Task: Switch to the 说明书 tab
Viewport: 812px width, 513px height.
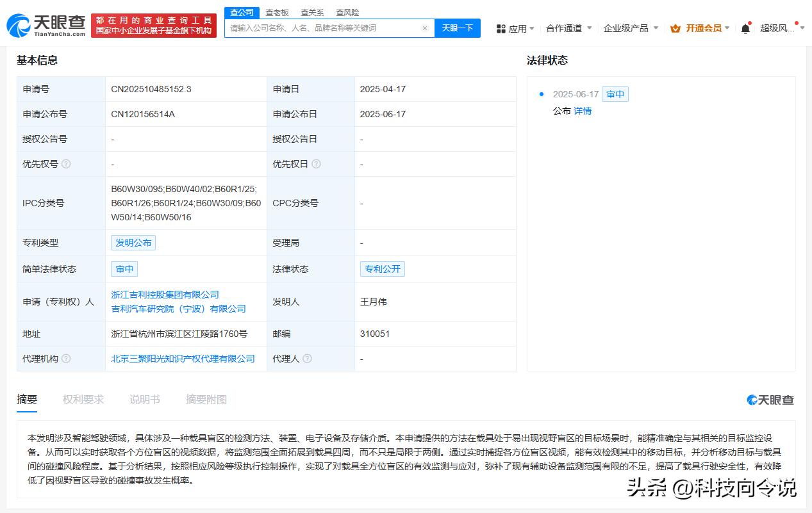Action: point(145,400)
